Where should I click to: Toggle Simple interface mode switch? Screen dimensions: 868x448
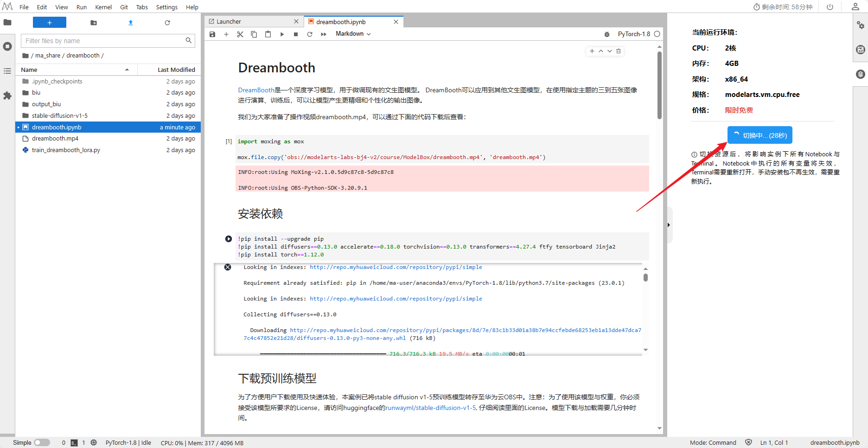pos(42,442)
